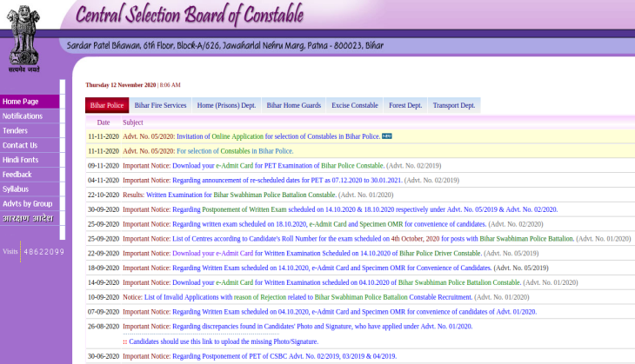Click the Central Selection Board of Constable title
635x364 pixels.
190,15
